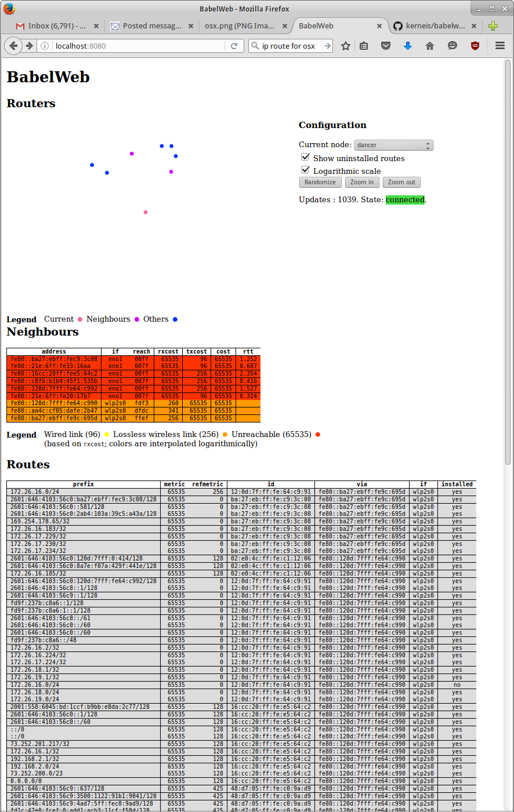Click the browser Forward arrow button
The image size is (514, 812).
click(28, 46)
